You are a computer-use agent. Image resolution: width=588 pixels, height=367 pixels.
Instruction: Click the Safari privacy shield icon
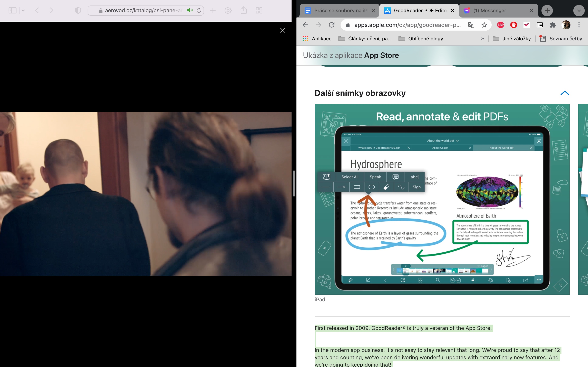tap(78, 10)
